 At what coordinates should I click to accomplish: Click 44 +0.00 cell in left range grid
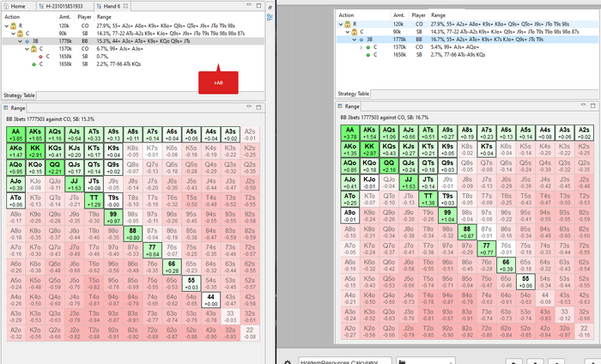[x=211, y=300]
